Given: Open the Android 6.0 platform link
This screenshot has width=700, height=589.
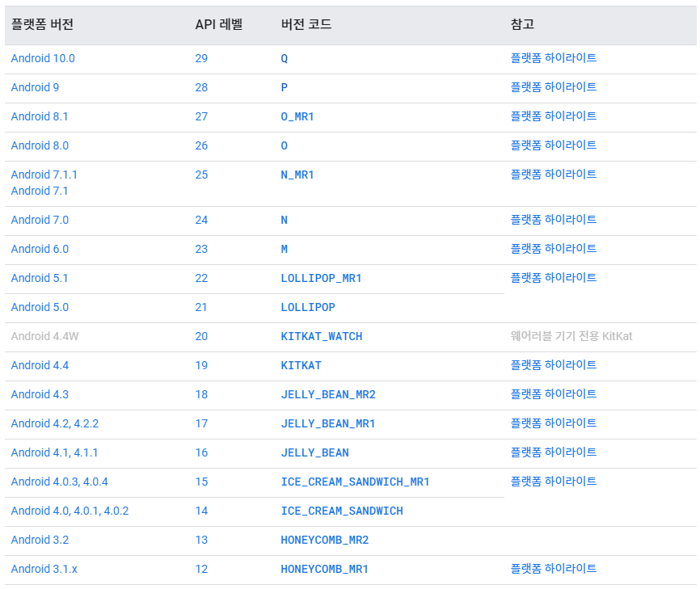Looking at the screenshot, I should 40,249.
